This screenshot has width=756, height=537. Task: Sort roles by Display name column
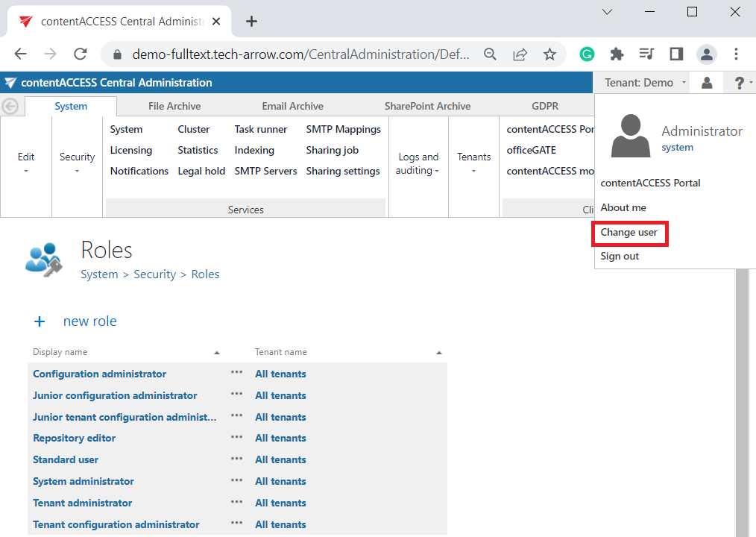pos(60,352)
